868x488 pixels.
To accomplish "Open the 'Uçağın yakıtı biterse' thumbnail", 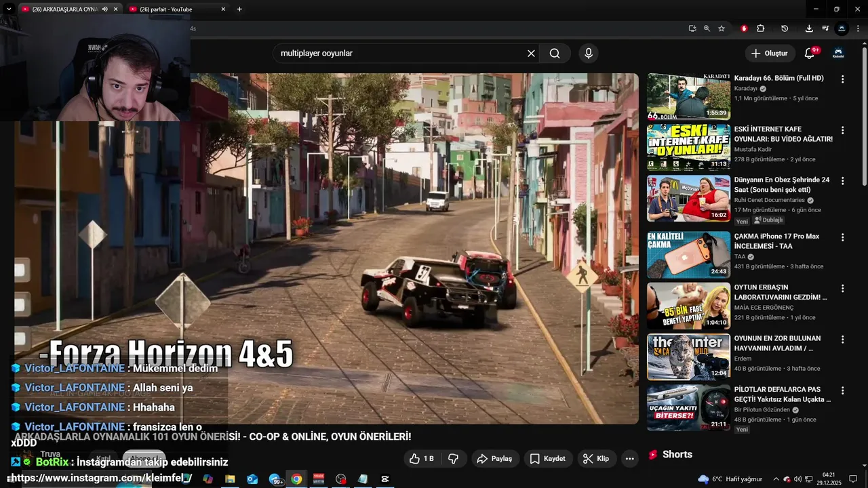I will click(x=688, y=408).
